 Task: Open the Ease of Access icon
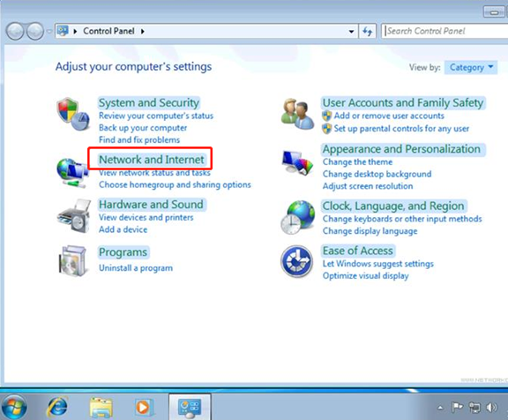(x=296, y=261)
